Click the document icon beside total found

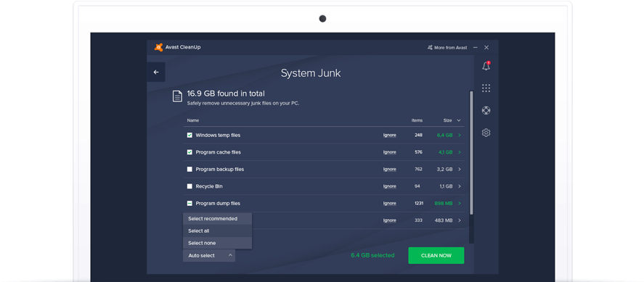[x=177, y=96]
